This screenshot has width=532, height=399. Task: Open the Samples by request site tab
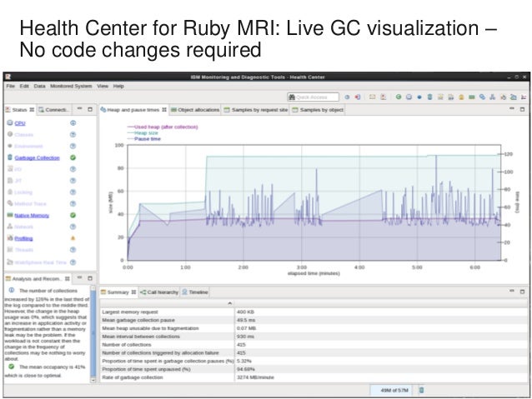pos(256,110)
